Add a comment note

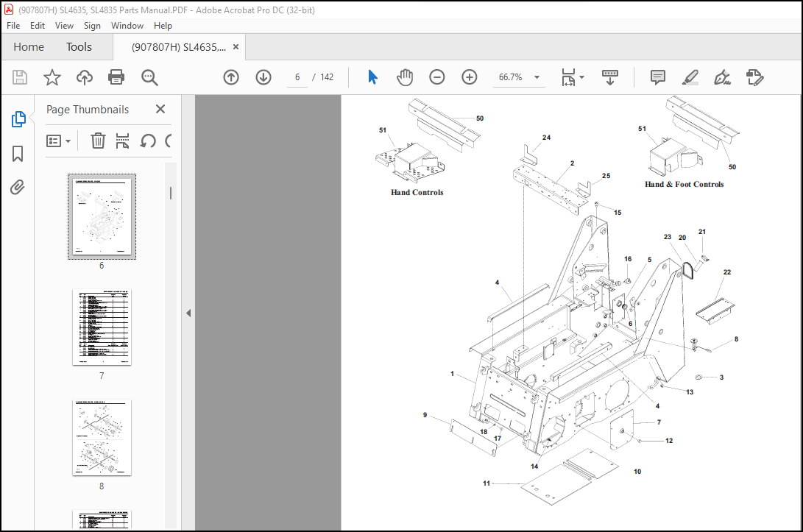(657, 77)
